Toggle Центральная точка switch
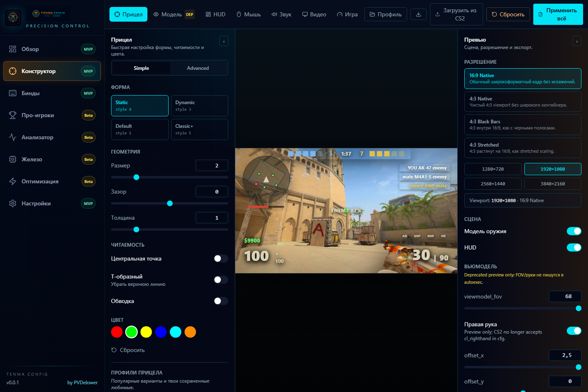588x392 pixels. [221, 258]
